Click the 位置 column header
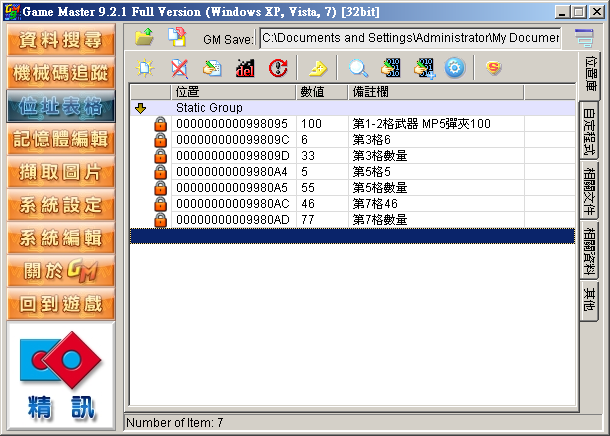This screenshot has width=610, height=436. 233,92
